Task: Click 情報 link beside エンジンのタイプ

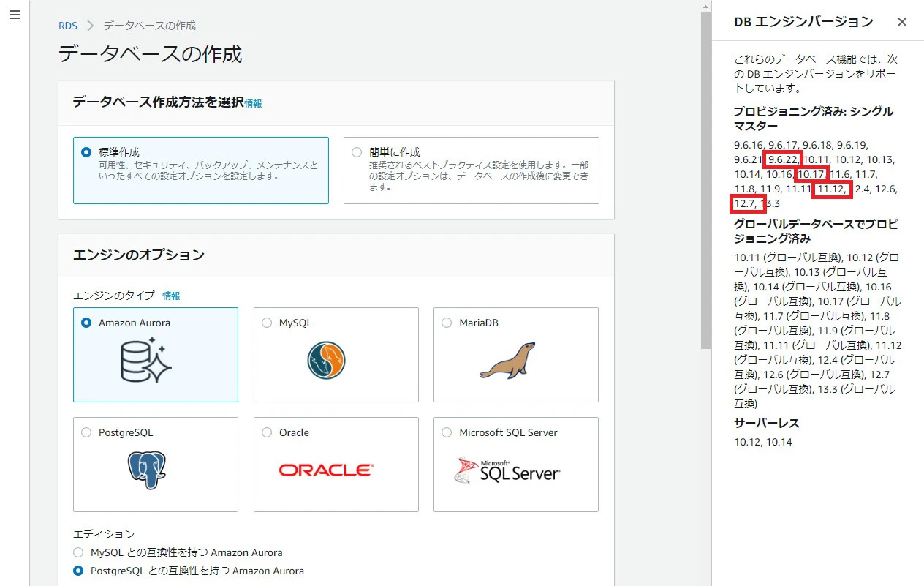Action: point(171,296)
